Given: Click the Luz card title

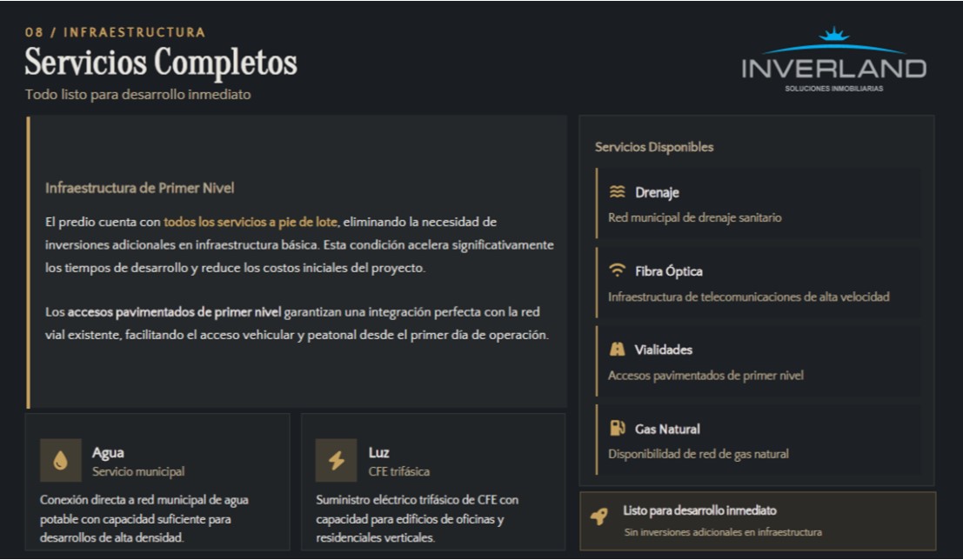Looking at the screenshot, I should click(x=378, y=452).
